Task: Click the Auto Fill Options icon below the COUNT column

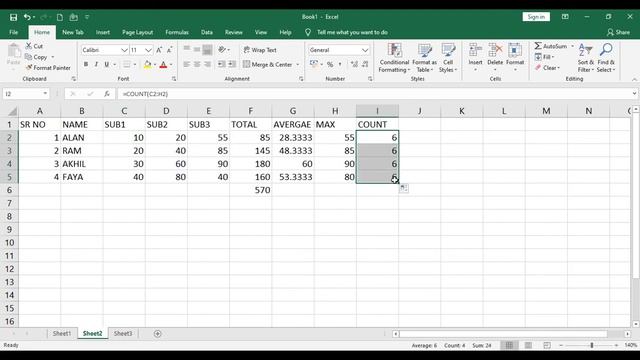Action: [403, 188]
